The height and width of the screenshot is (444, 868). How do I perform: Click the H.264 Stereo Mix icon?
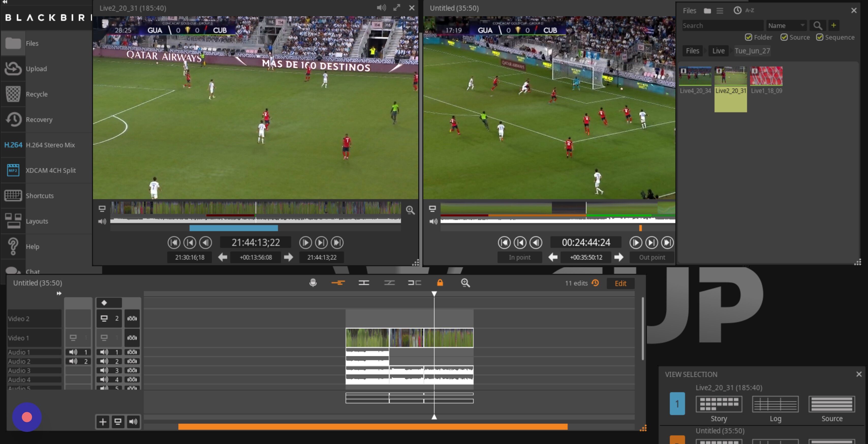13,145
